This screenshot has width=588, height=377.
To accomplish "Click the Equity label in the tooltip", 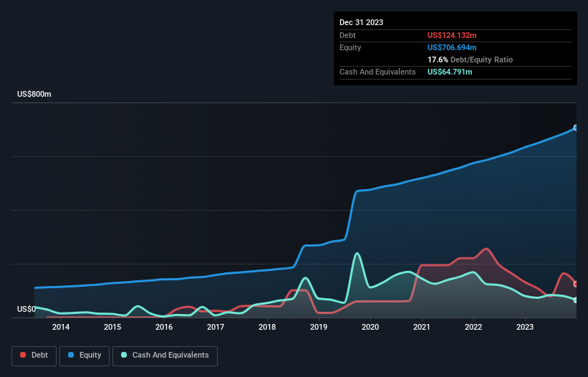I will (350, 47).
